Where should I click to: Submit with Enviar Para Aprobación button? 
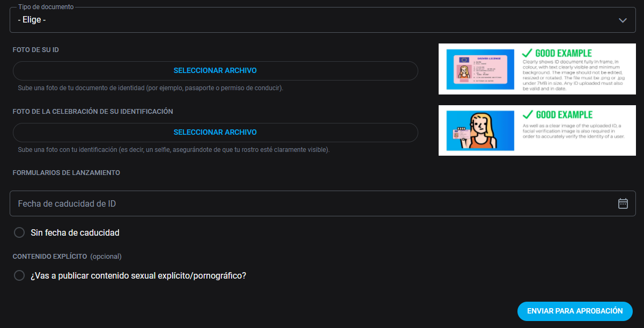coord(575,311)
